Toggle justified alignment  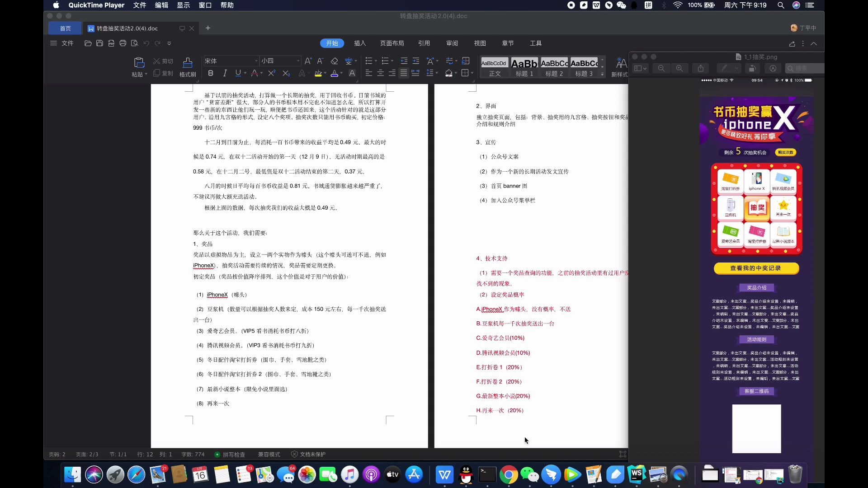pos(404,73)
